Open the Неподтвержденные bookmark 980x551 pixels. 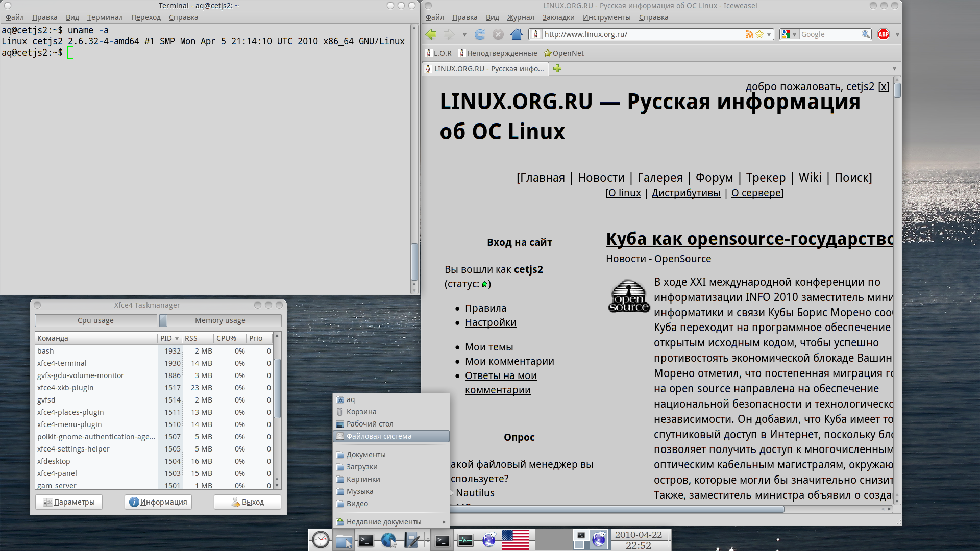[498, 53]
